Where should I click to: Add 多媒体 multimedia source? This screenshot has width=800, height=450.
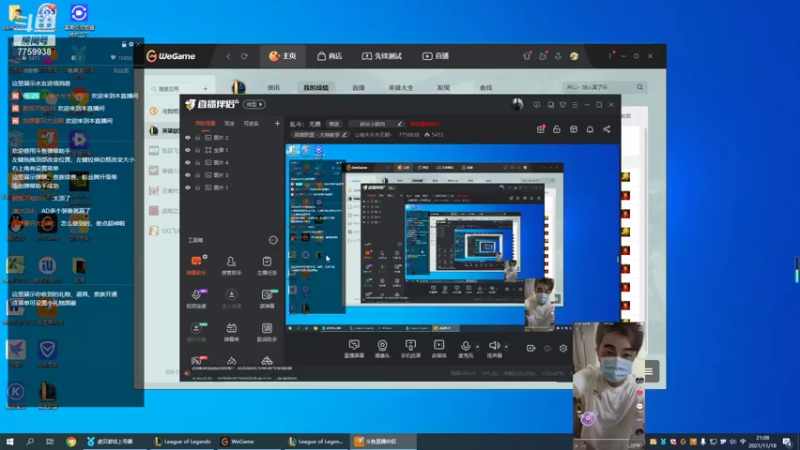439,349
